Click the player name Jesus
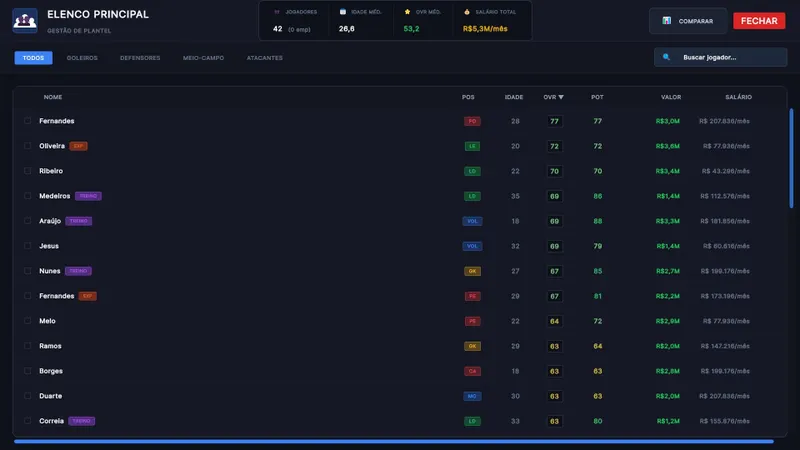 click(x=49, y=246)
